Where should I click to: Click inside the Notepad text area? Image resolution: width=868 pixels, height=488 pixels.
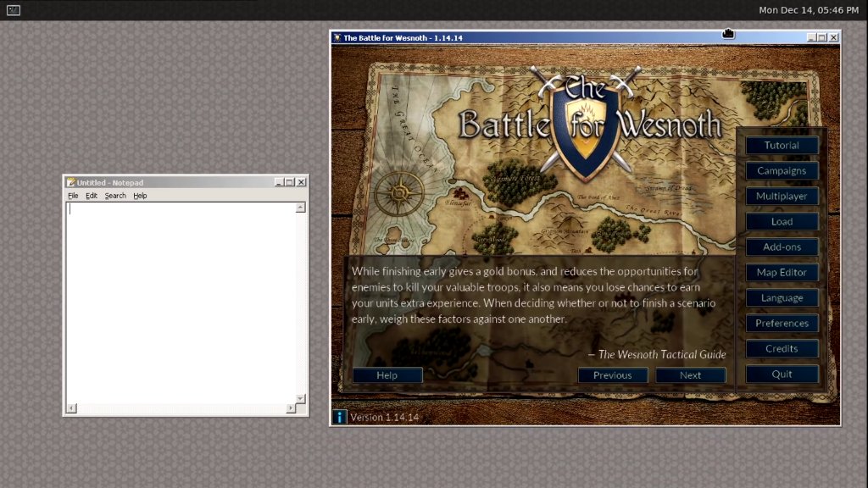181,302
